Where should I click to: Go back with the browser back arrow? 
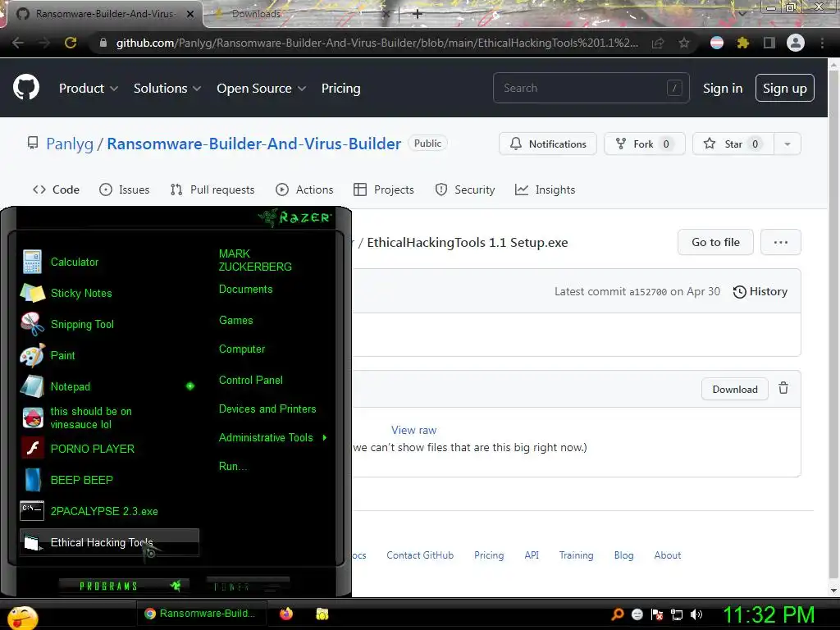click(x=18, y=43)
